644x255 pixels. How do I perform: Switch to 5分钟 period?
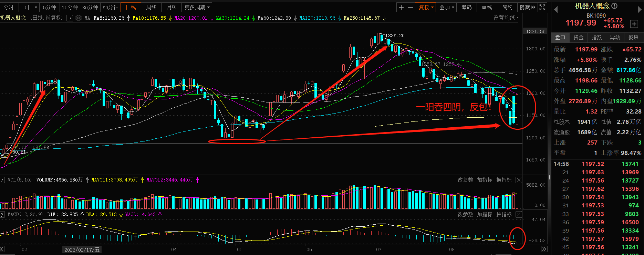(50, 7)
